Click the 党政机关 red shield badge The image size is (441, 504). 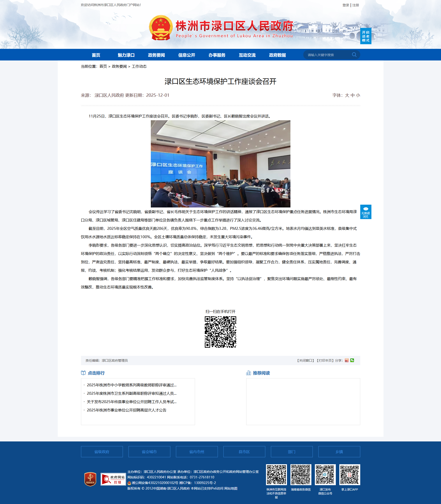(90, 479)
